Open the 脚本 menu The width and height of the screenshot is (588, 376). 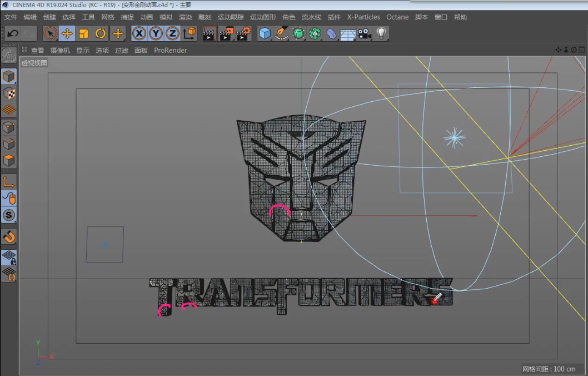421,17
